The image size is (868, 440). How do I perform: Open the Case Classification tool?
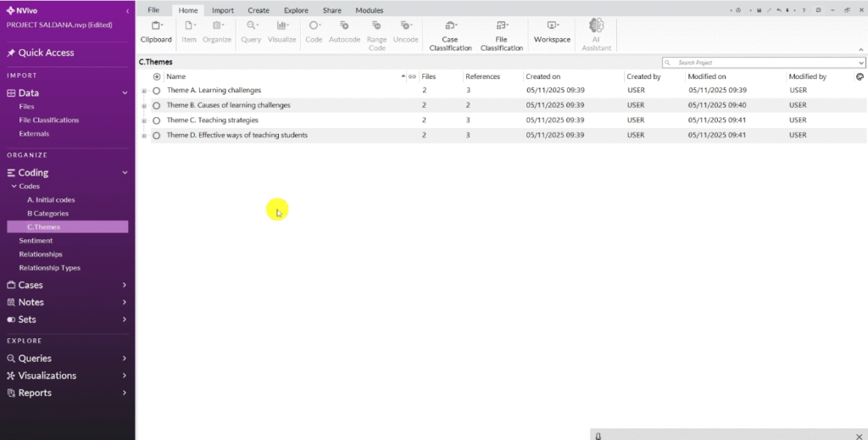pos(450,27)
